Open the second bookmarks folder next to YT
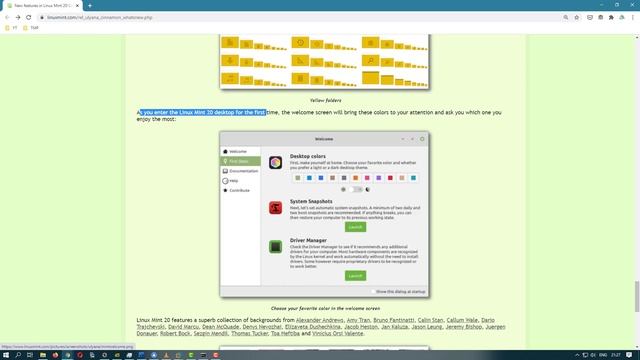 click(31, 28)
